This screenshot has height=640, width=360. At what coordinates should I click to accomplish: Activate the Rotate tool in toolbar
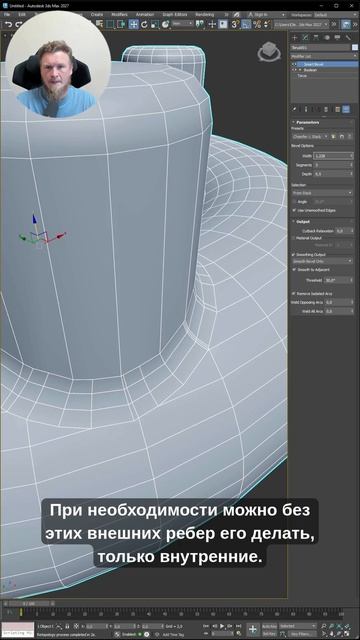point(144,24)
